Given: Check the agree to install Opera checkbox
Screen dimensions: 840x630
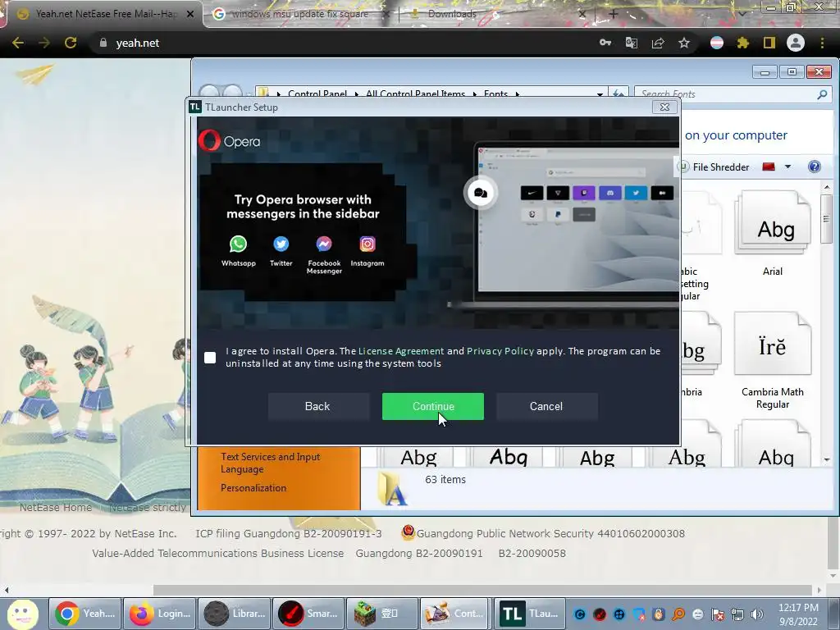Looking at the screenshot, I should point(210,358).
